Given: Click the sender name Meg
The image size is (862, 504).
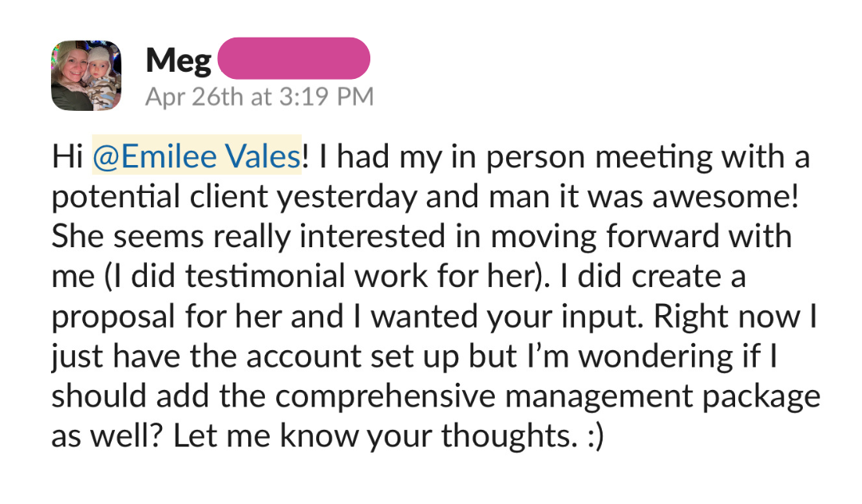Looking at the screenshot, I should (x=178, y=61).
